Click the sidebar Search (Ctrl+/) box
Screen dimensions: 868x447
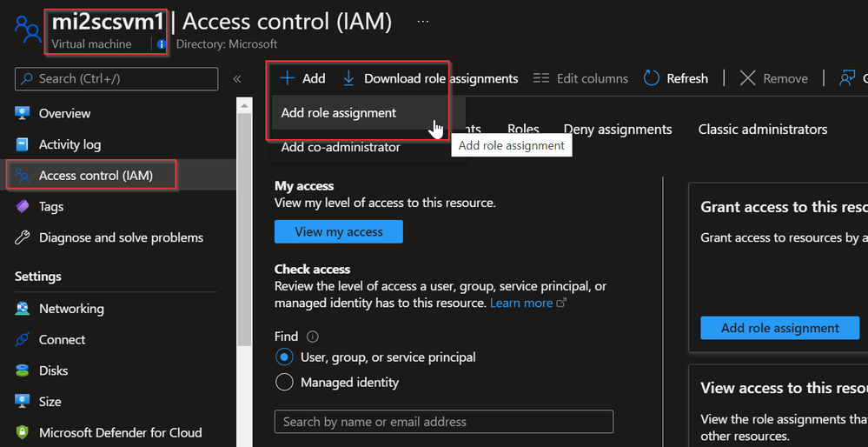point(116,78)
